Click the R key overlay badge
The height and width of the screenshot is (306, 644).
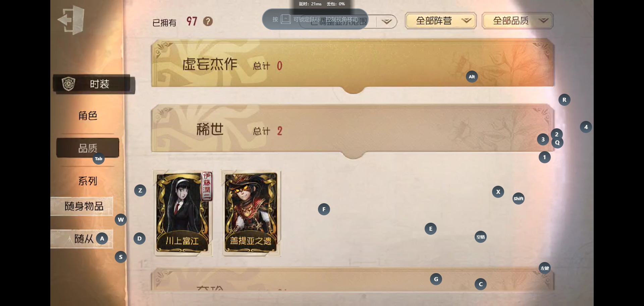click(x=564, y=100)
